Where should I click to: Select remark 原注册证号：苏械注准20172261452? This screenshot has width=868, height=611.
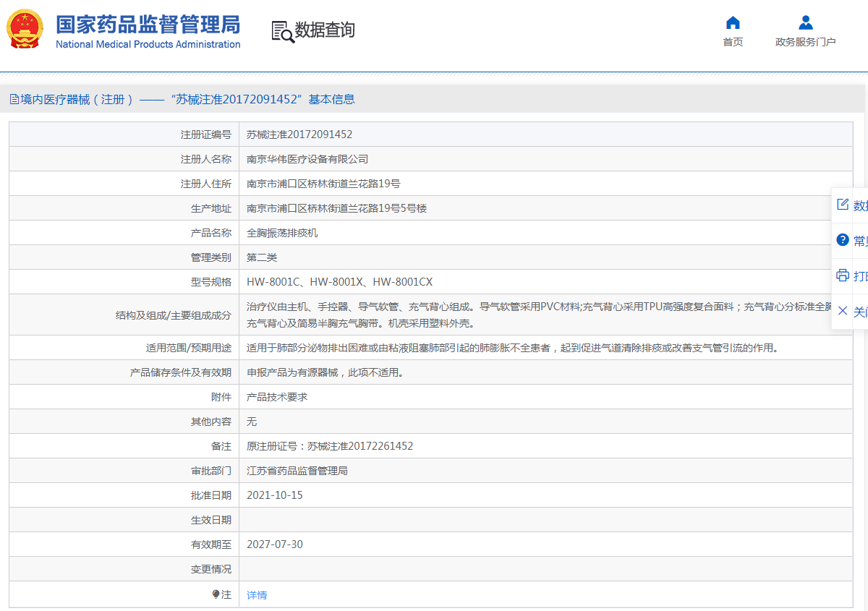[x=330, y=446]
